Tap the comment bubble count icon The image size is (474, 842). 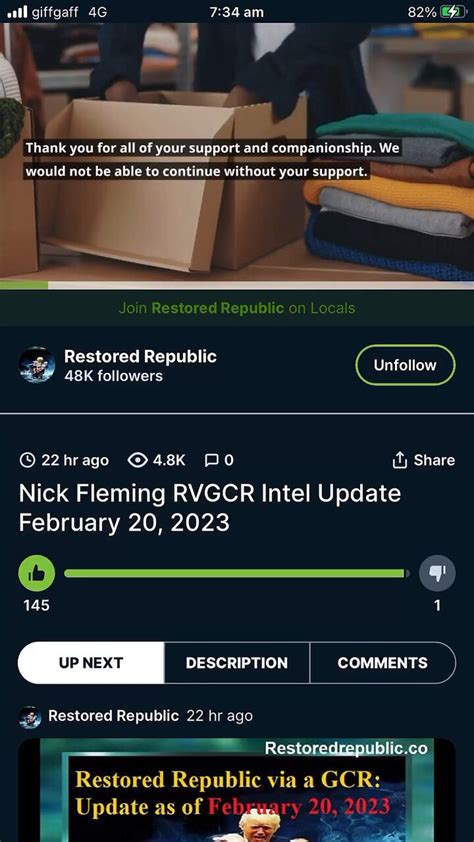(212, 460)
